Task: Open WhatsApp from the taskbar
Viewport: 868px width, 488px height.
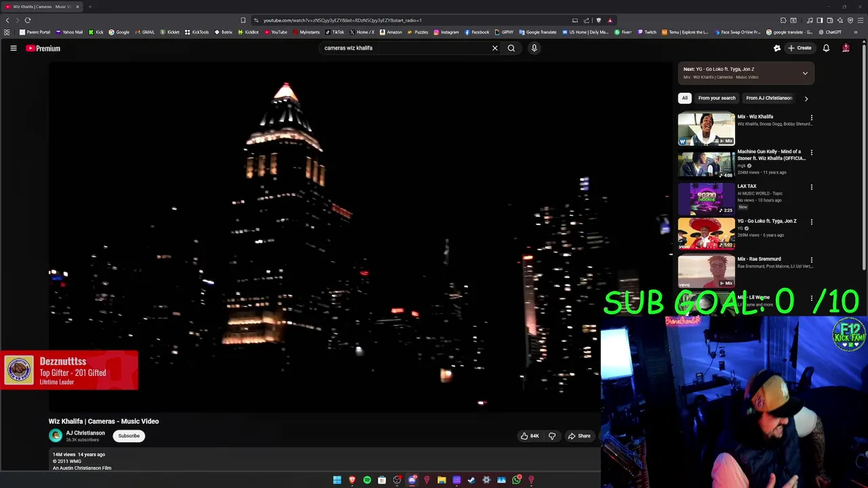Action: 516,480
